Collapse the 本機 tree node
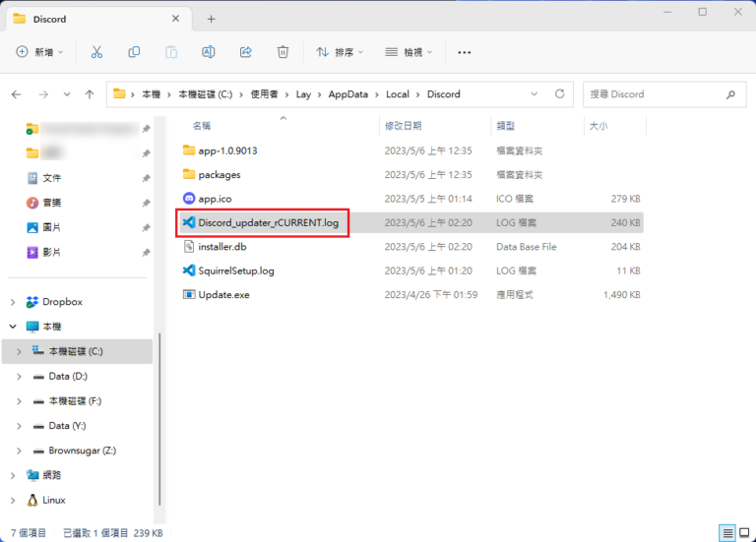The image size is (756, 542). (x=13, y=327)
